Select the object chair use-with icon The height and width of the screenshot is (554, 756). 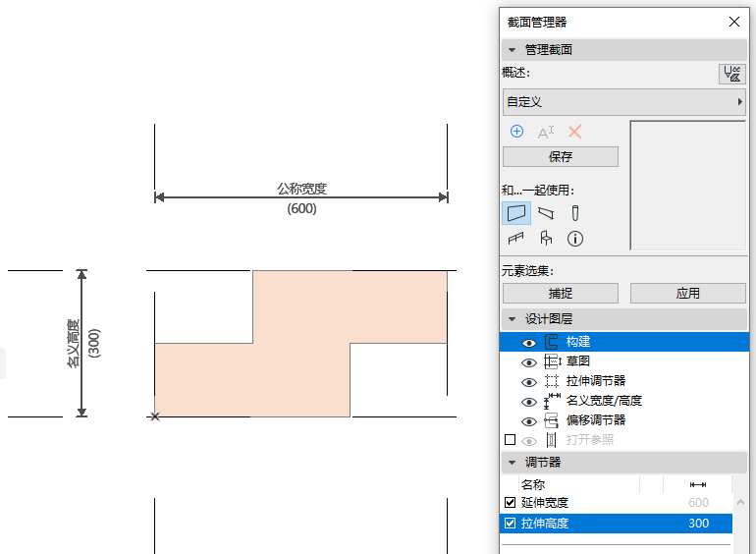[x=546, y=238]
